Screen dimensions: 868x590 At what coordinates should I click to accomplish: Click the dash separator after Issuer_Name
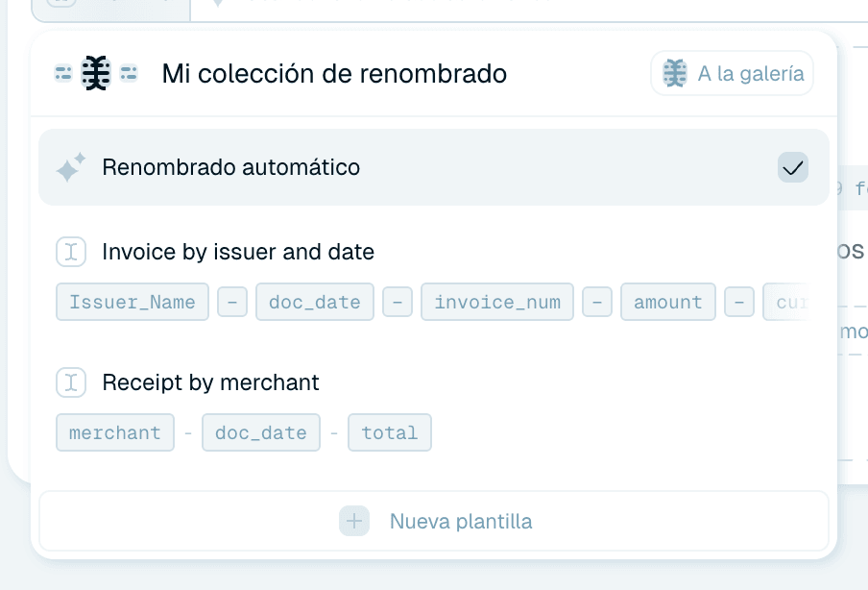[232, 302]
